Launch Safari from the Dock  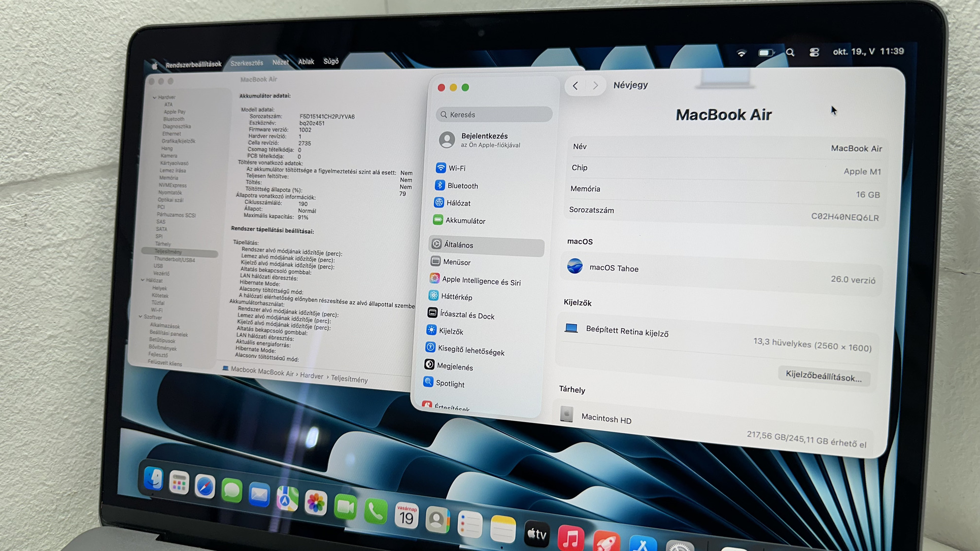point(205,487)
